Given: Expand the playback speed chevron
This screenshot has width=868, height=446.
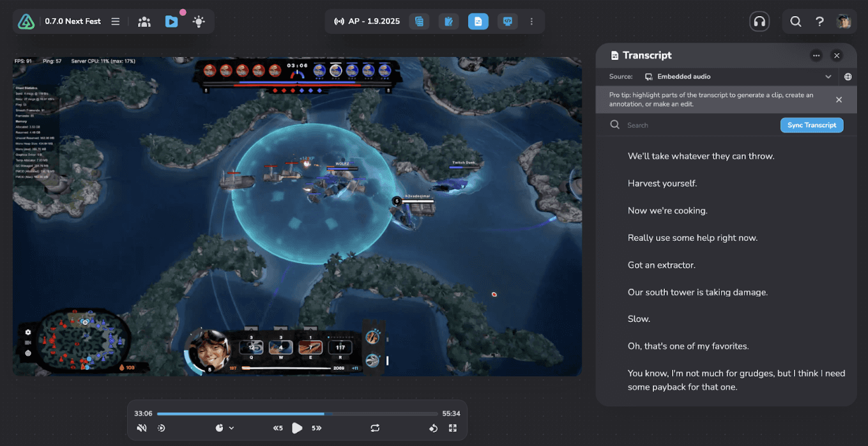Looking at the screenshot, I should [x=231, y=428].
